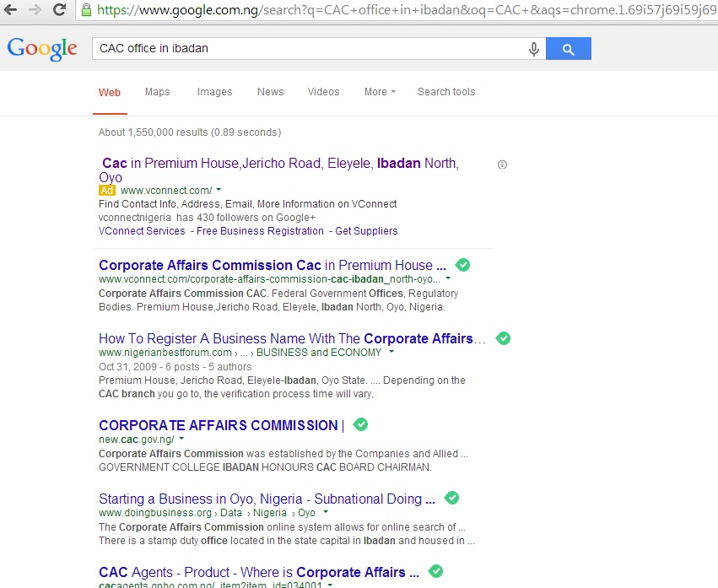
Task: Click the www.doingbusiness.org breadcrumb text
Action: [155, 512]
